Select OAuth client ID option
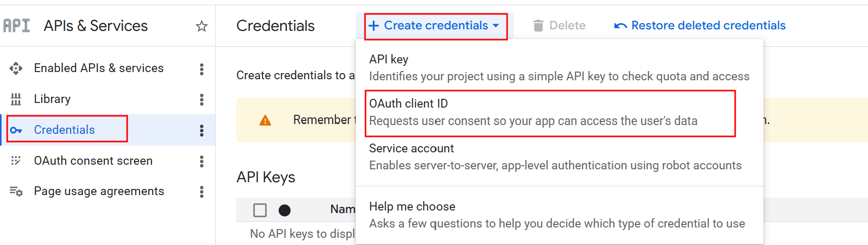 tap(559, 112)
